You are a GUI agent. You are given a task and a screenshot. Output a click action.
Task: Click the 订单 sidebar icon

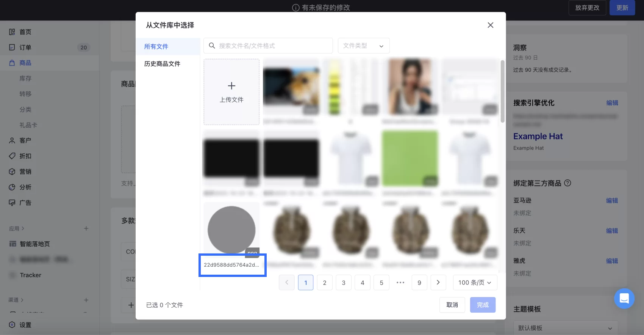[x=12, y=47]
